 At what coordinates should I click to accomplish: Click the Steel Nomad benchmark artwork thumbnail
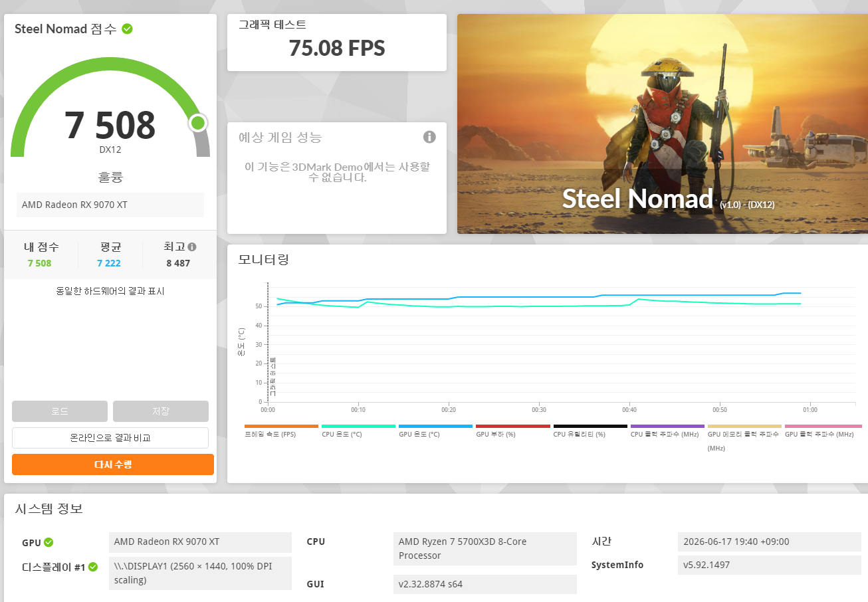[x=663, y=124]
